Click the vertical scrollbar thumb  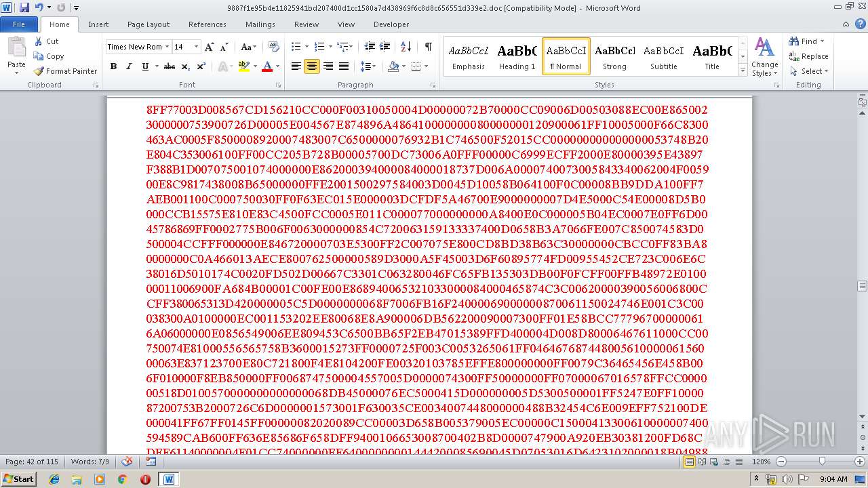tap(862, 285)
